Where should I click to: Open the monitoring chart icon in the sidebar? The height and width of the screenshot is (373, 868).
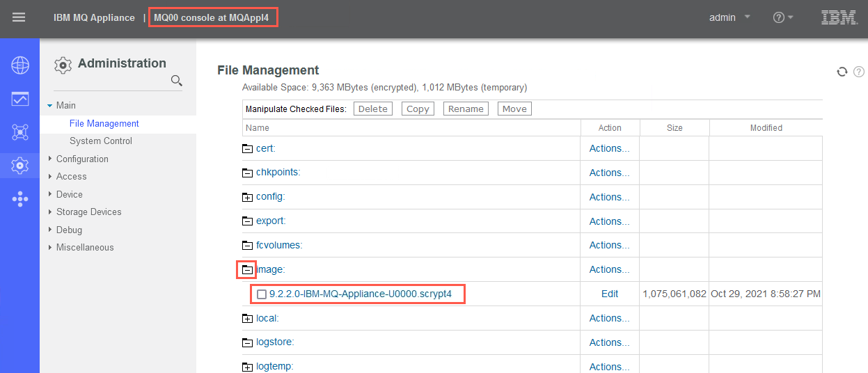[20, 99]
